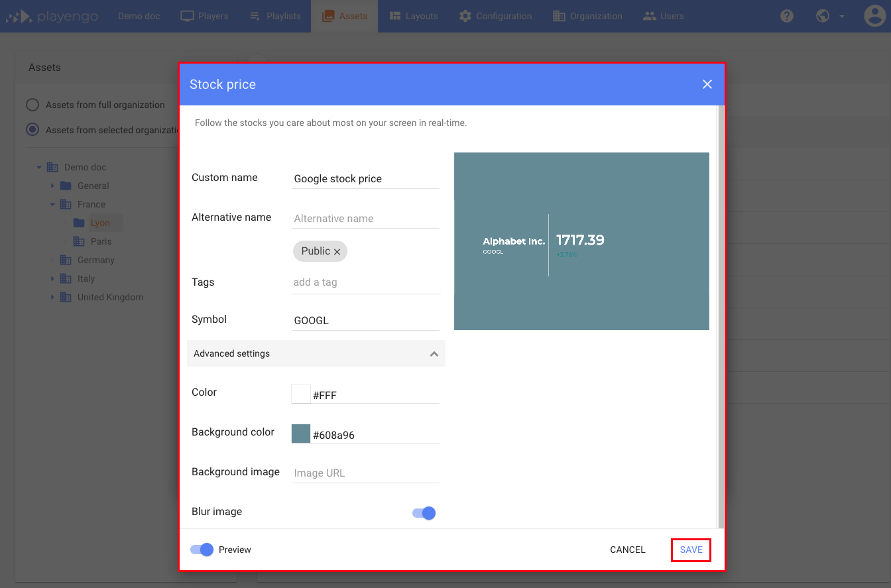Select Assets from full organization
The height and width of the screenshot is (588, 891).
[32, 105]
